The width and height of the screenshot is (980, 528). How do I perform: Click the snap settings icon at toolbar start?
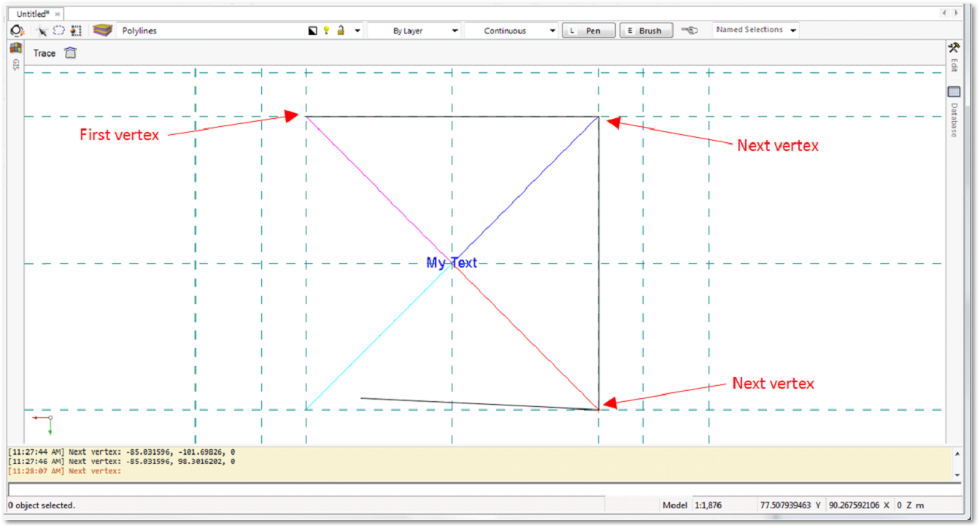[x=17, y=31]
